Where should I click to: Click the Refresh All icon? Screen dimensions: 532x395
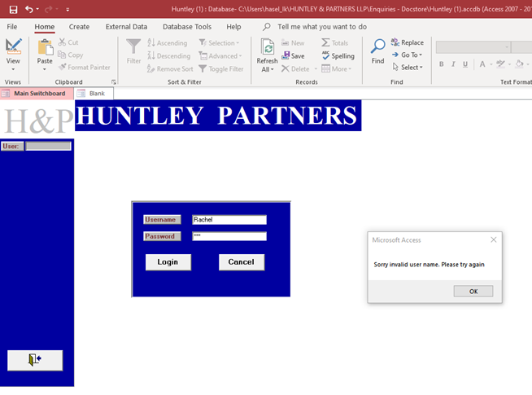[268, 46]
